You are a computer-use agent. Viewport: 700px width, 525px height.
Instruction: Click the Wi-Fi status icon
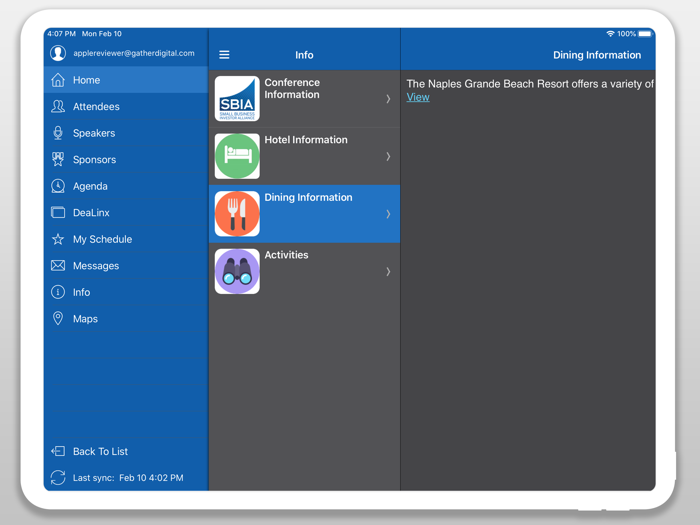pos(610,34)
